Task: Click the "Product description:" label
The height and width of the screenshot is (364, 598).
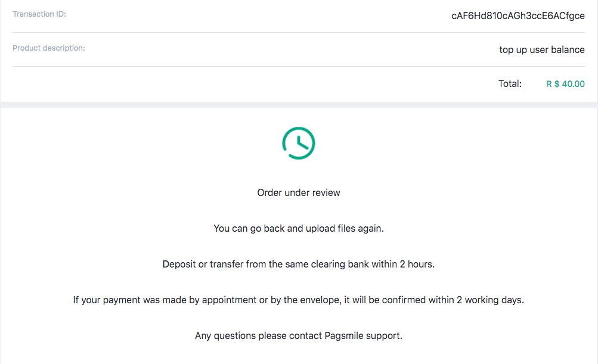Action: click(x=49, y=48)
